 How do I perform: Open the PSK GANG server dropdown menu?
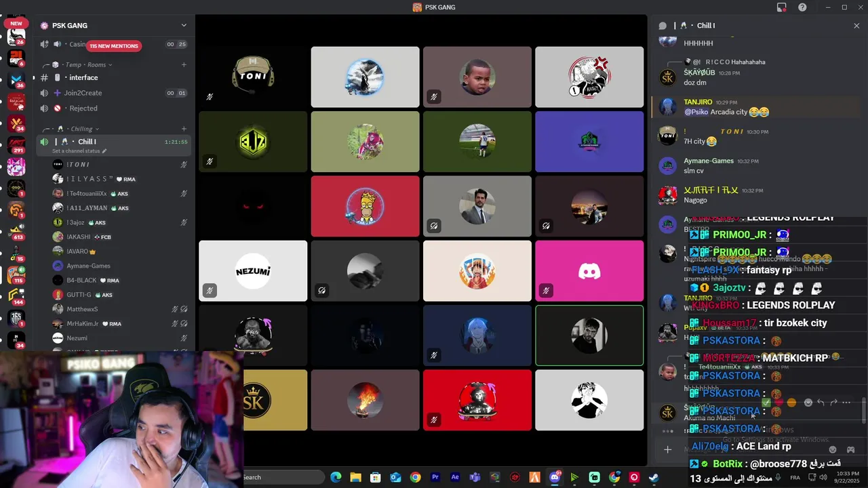click(x=183, y=25)
